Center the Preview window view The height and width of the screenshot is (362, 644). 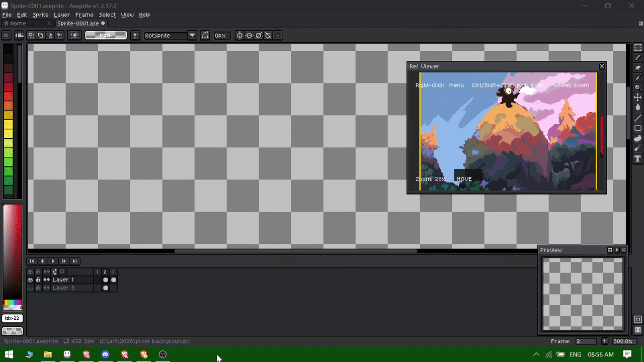tap(610, 250)
